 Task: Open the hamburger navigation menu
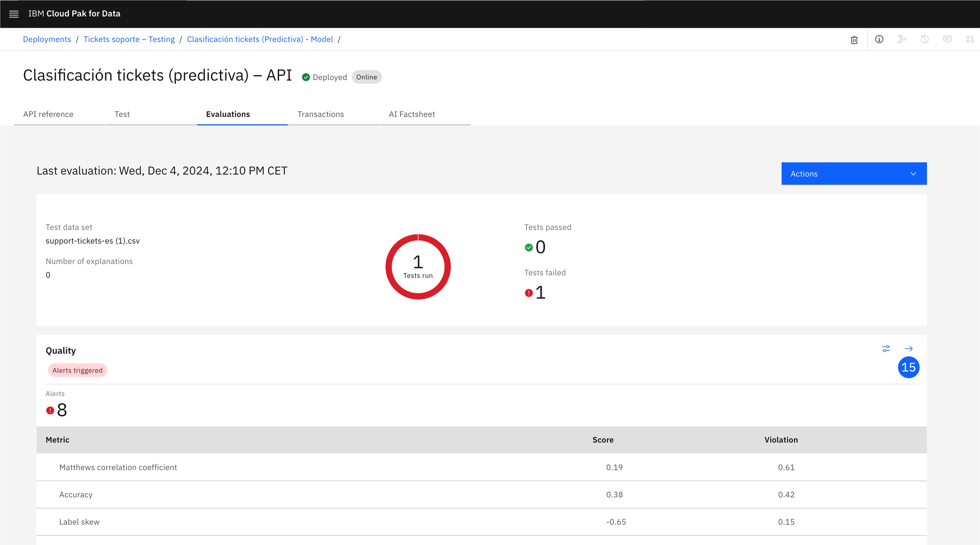(x=14, y=14)
